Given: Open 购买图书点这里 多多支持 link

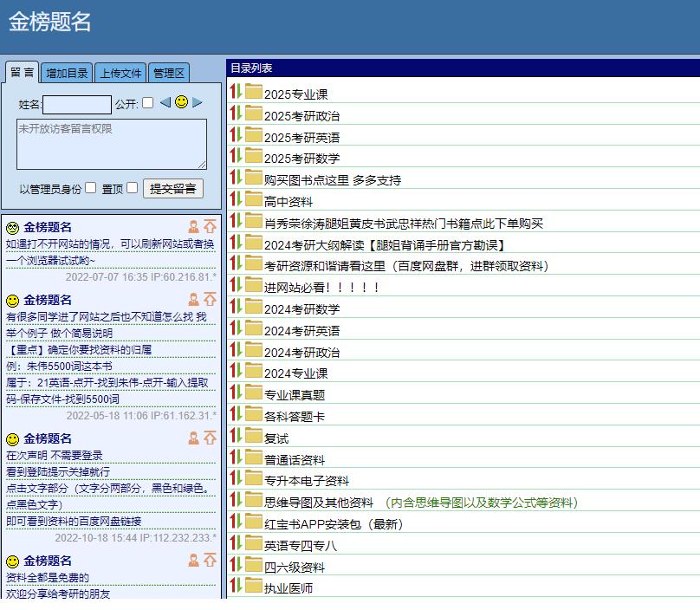Looking at the screenshot, I should click(333, 180).
